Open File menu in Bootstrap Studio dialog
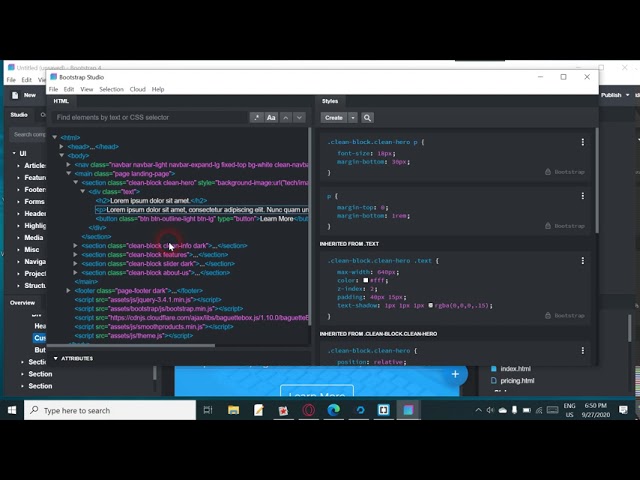Image resolution: width=640 pixels, height=480 pixels. [x=53, y=89]
